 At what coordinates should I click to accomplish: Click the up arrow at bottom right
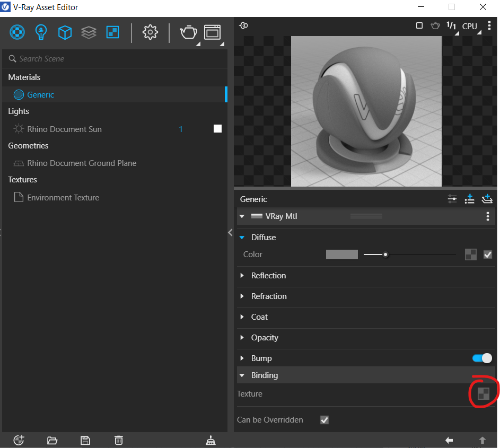point(482,441)
